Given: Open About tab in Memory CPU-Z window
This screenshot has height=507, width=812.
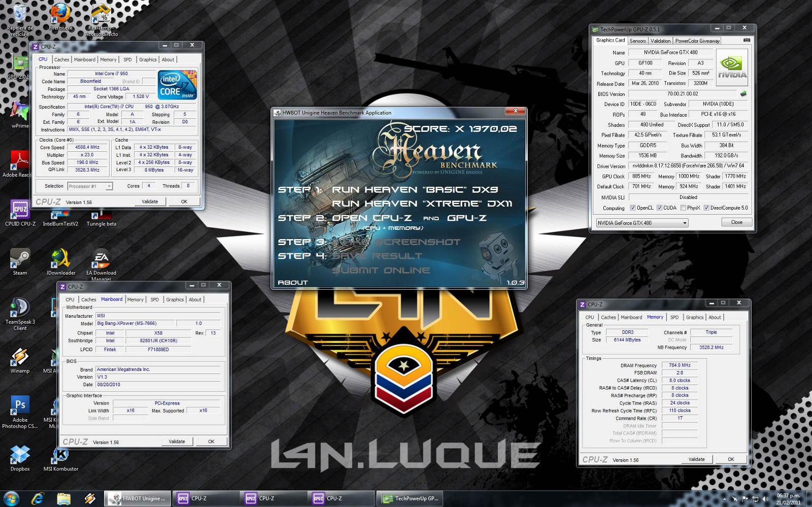Looking at the screenshot, I should [x=715, y=318].
